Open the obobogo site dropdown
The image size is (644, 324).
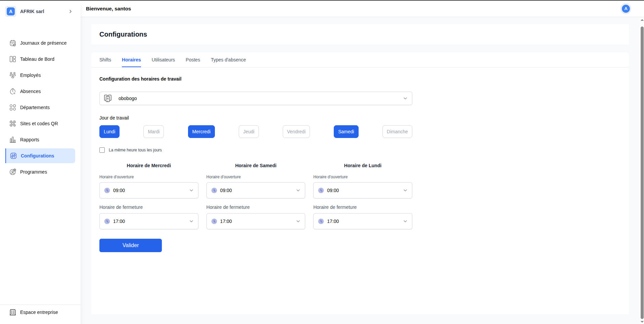click(256, 98)
